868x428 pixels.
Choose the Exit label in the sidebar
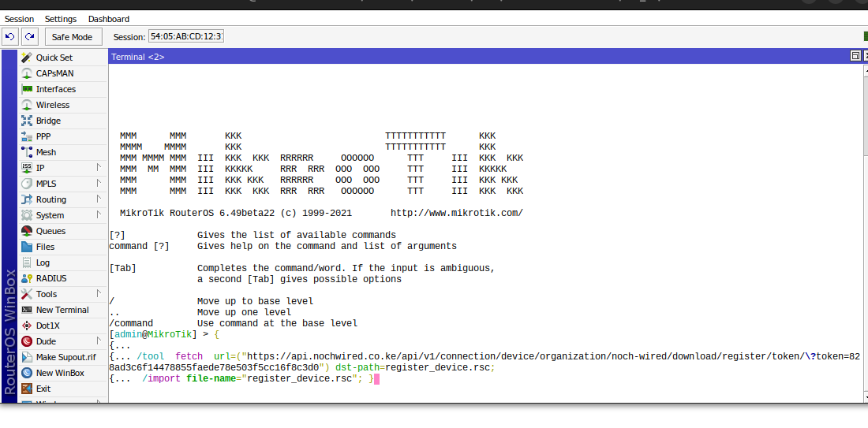(43, 389)
